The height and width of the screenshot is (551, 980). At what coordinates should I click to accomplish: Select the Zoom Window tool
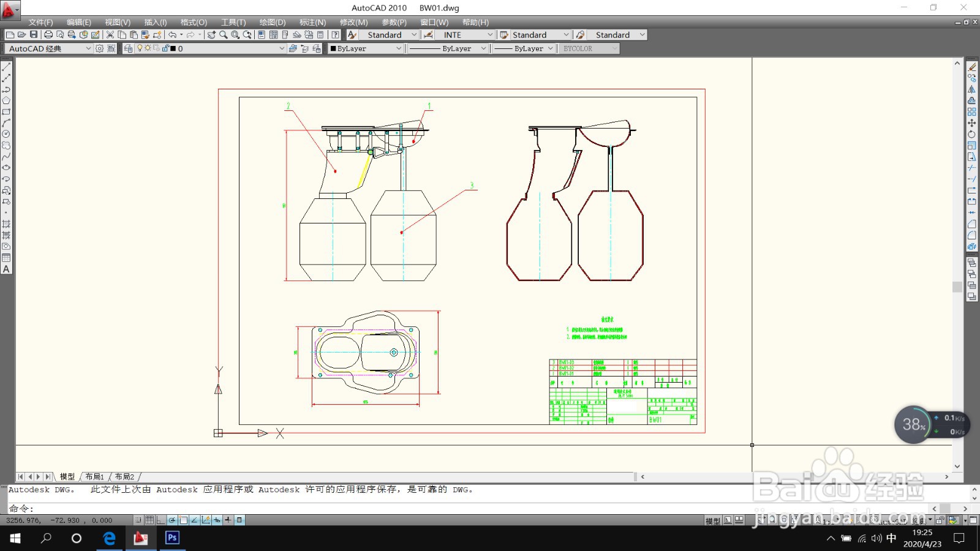235,35
